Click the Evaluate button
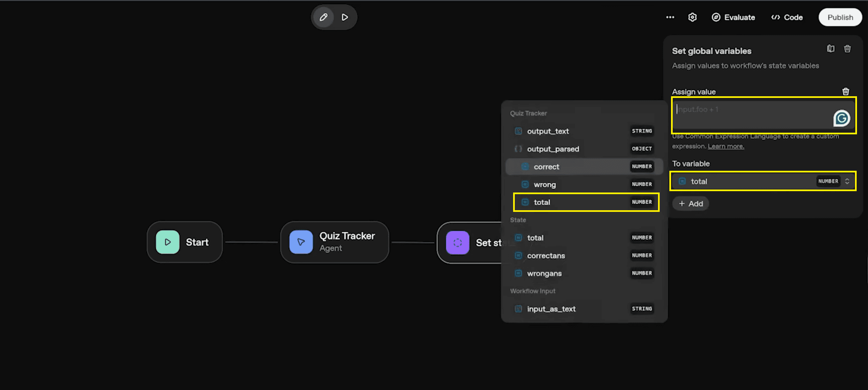 click(x=733, y=17)
